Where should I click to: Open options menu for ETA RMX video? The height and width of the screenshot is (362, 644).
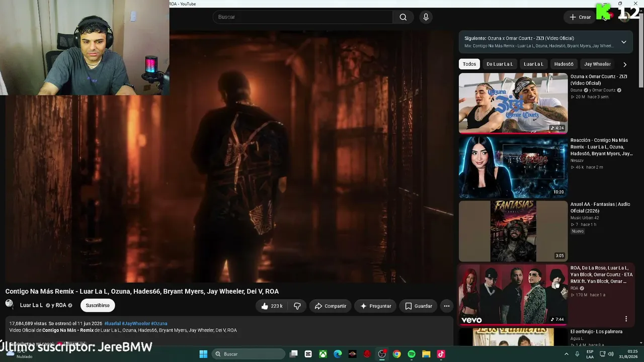point(626,319)
